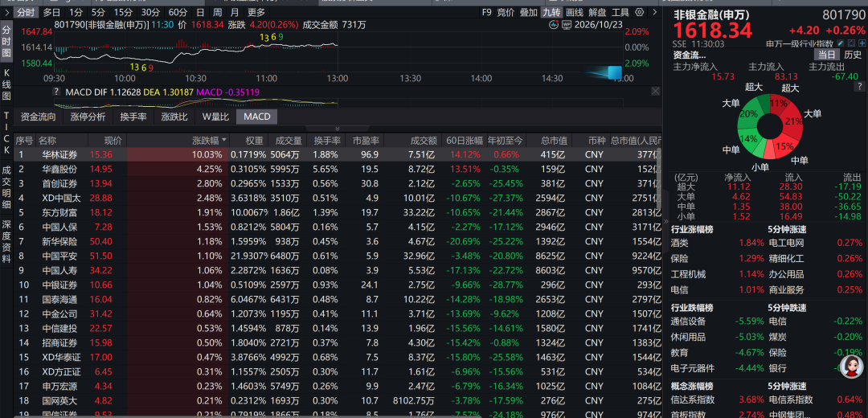This screenshot has width=868, height=418.
Task: Collapse the chart area with double-chevron handle
Action: point(338,129)
